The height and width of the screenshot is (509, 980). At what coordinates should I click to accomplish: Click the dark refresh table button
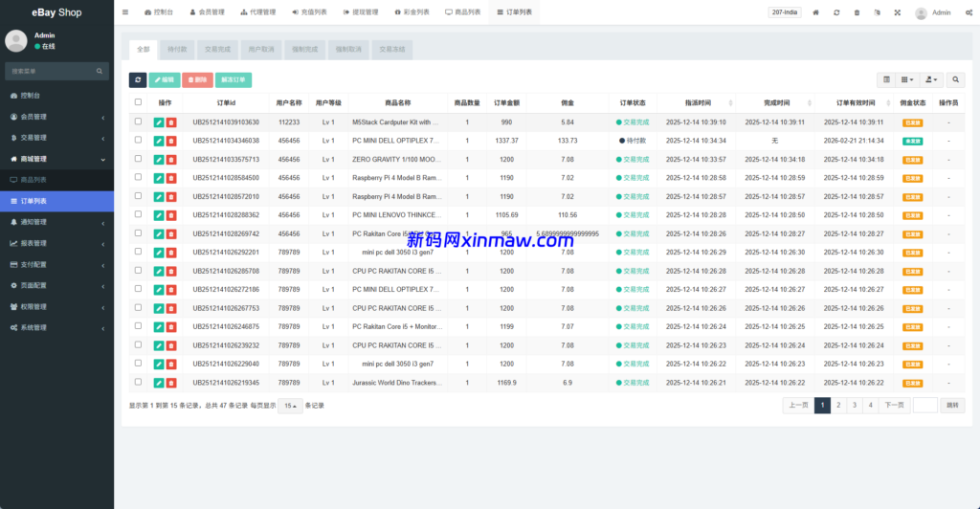click(x=138, y=80)
